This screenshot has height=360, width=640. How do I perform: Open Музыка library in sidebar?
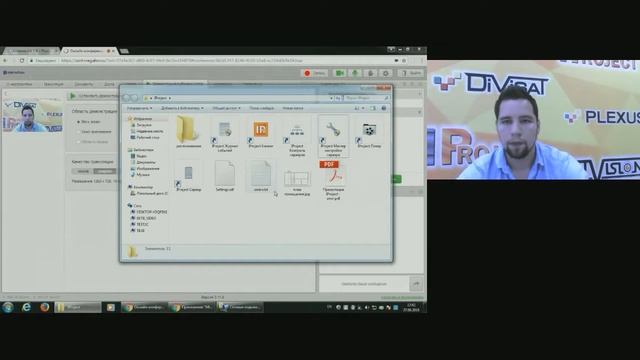(x=140, y=175)
